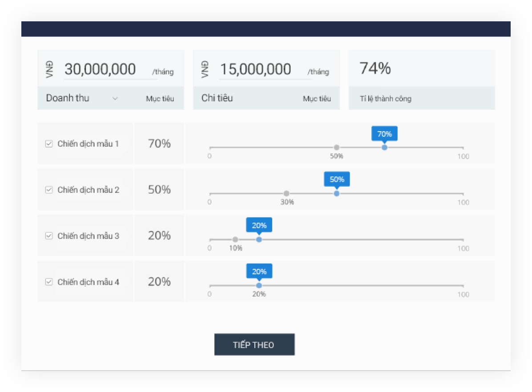Viewport: 532px width, 392px height.
Task: Click the gray 50% marker on slider 1
Action: [337, 148]
